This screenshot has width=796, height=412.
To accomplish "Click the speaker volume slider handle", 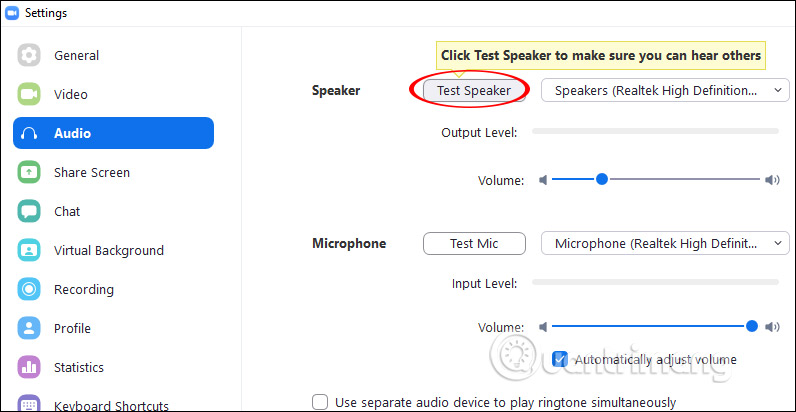I will coord(602,180).
